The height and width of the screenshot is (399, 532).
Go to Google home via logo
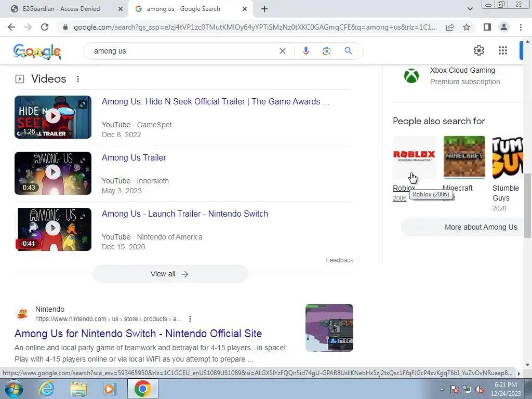37,51
